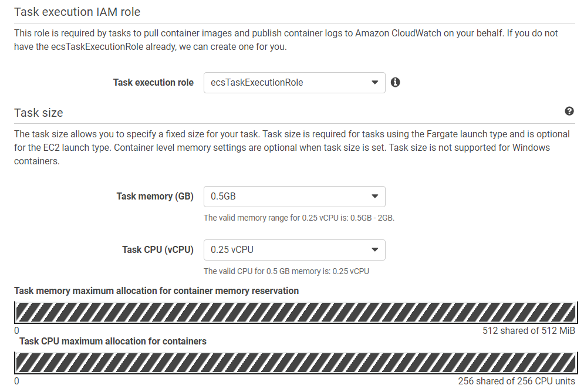Viewport: 584px width, 392px height.
Task: Click the "Task memory (GB)" field label
Action: [x=155, y=197]
